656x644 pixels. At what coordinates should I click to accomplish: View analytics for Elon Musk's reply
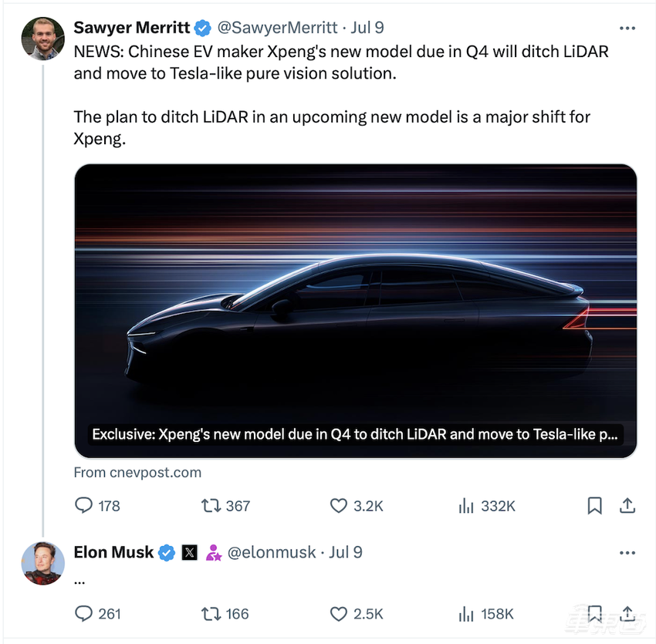(466, 614)
